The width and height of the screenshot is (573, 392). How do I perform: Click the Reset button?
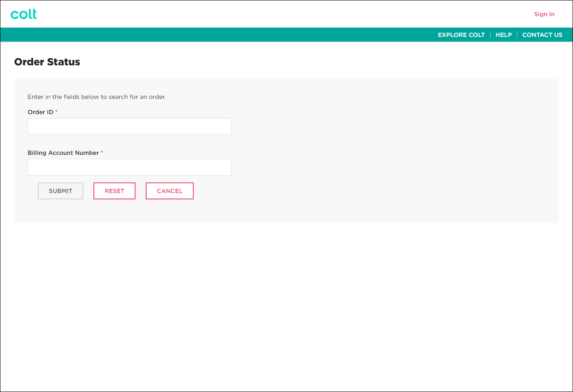pyautogui.click(x=114, y=191)
